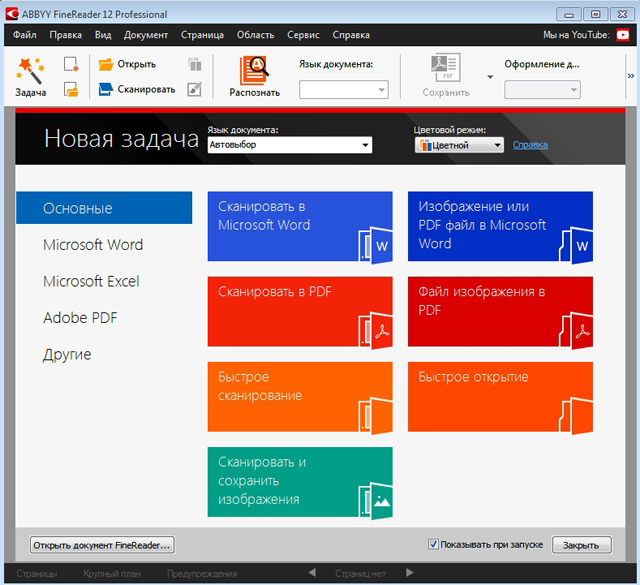
Task: Click the Сканировать scanner icon in toolbar
Action: [x=106, y=89]
